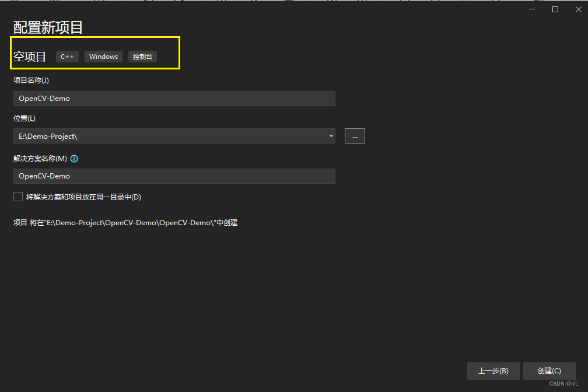Viewport: 588px width, 392px height.
Task: Maximize the dialog window
Action: (555, 9)
